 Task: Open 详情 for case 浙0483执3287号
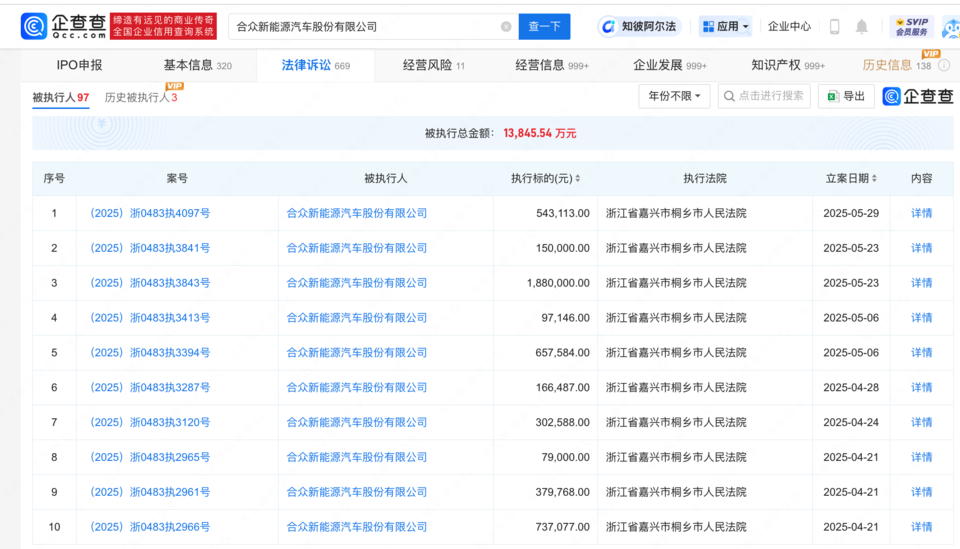pyautogui.click(x=921, y=387)
